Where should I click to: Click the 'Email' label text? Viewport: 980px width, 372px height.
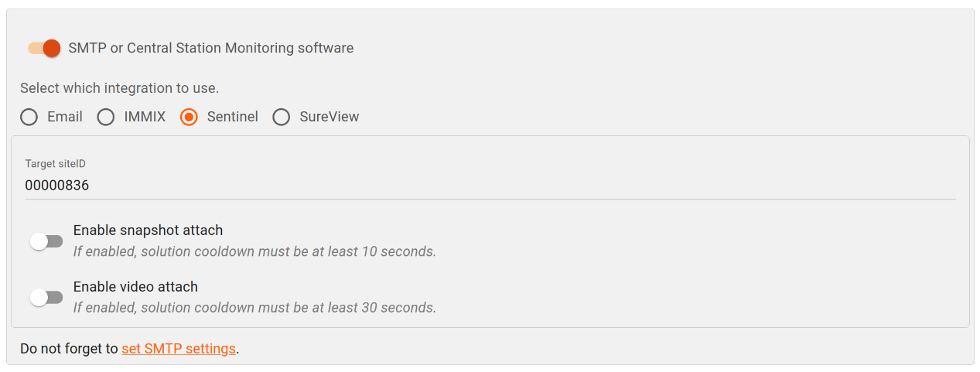coord(65,117)
